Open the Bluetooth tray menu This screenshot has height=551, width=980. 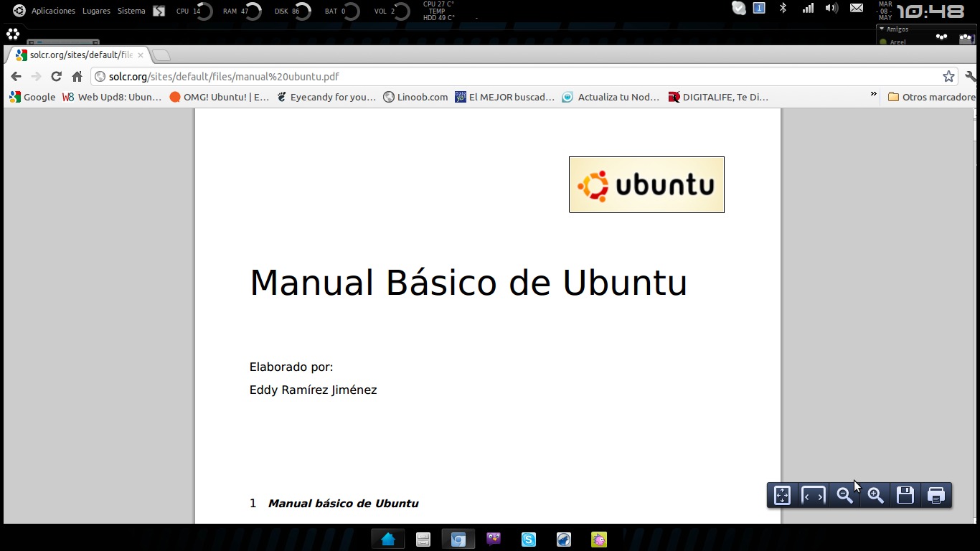click(783, 8)
